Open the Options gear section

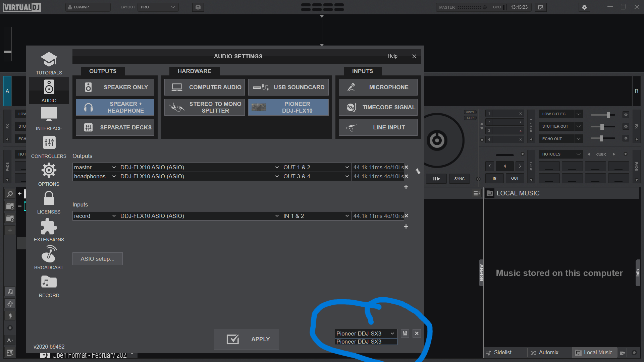click(x=49, y=174)
